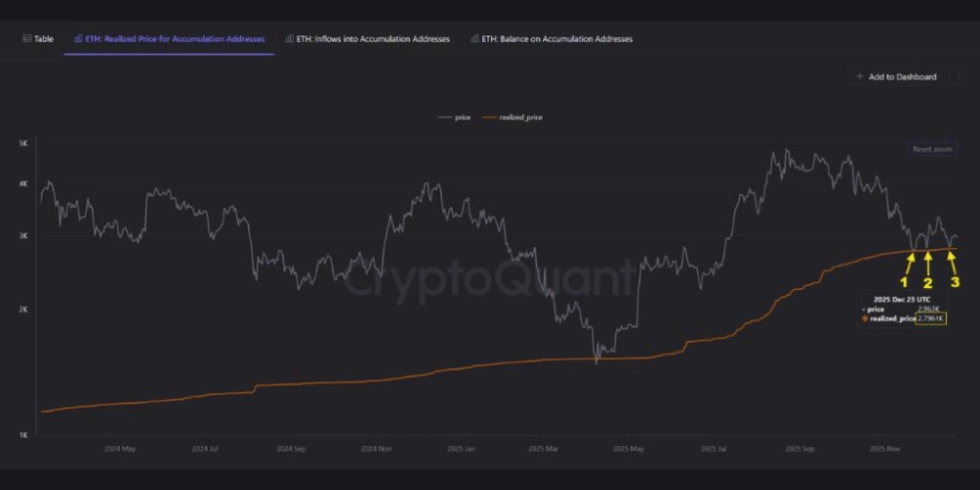Open the three-dot more options menu
Screen dimensions: 980x490
click(x=957, y=76)
